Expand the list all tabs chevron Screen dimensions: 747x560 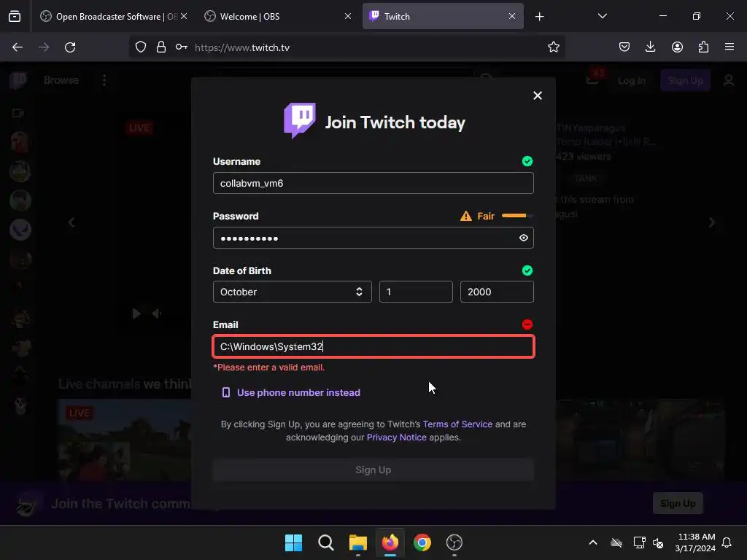pyautogui.click(x=602, y=16)
